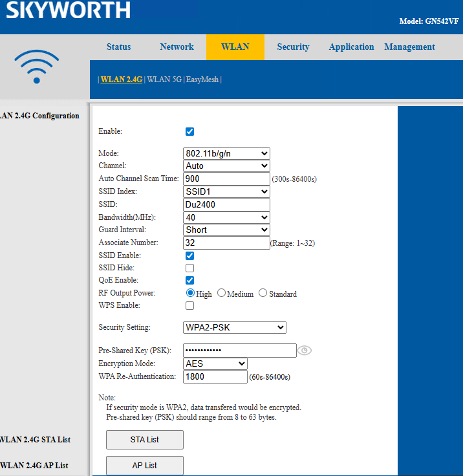
Task: Open the Application tab
Action: pyautogui.click(x=351, y=47)
